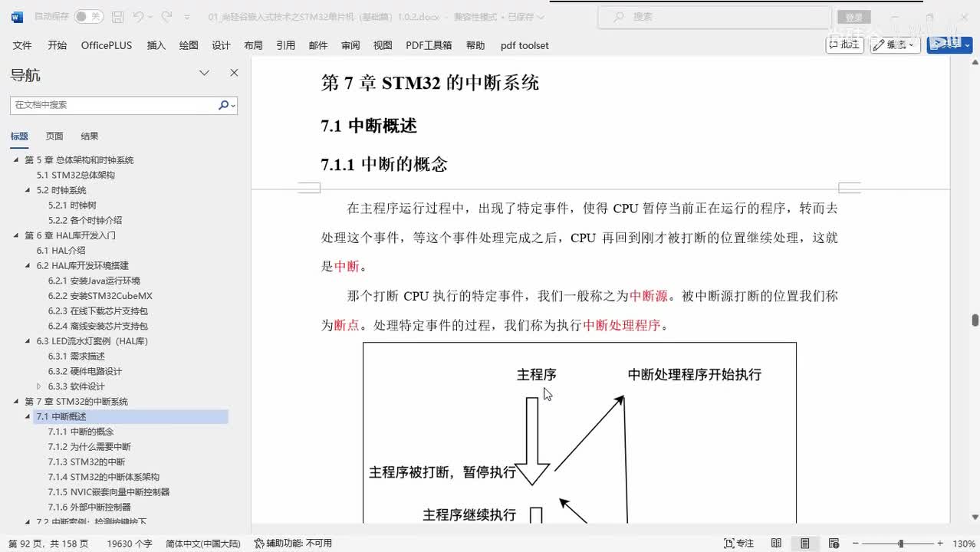Select the 标题 tab in navigation pane
The image size is (980, 552).
19,136
